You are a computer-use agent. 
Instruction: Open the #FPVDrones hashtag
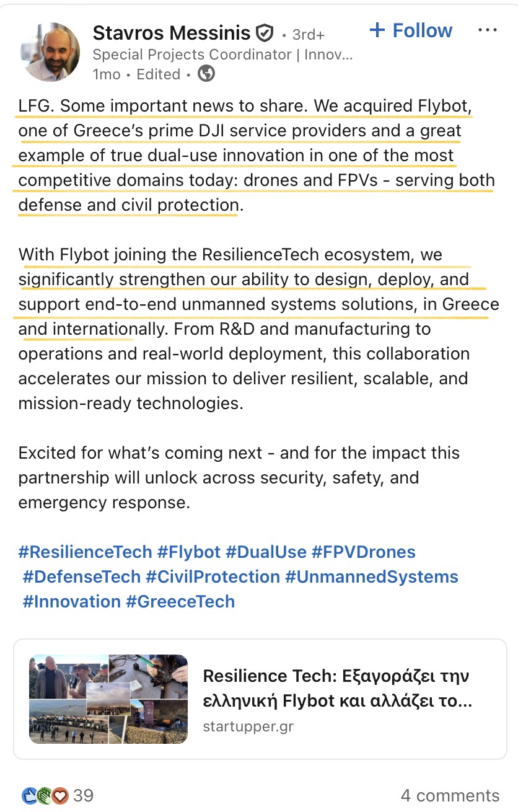(x=363, y=552)
